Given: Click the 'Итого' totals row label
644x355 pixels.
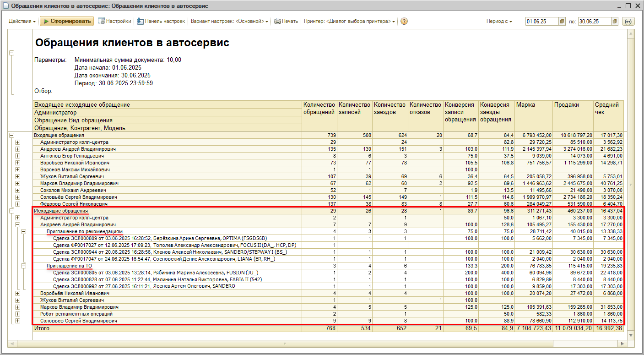Looking at the screenshot, I should (42, 328).
